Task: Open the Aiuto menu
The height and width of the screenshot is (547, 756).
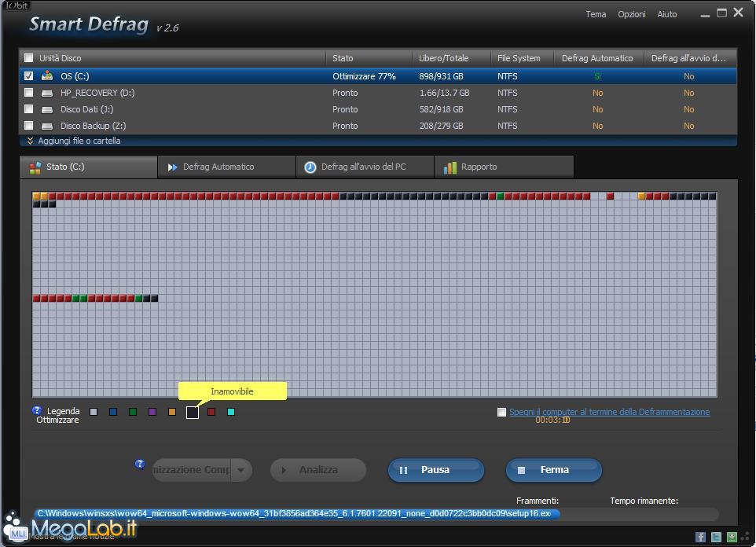Action: click(666, 14)
